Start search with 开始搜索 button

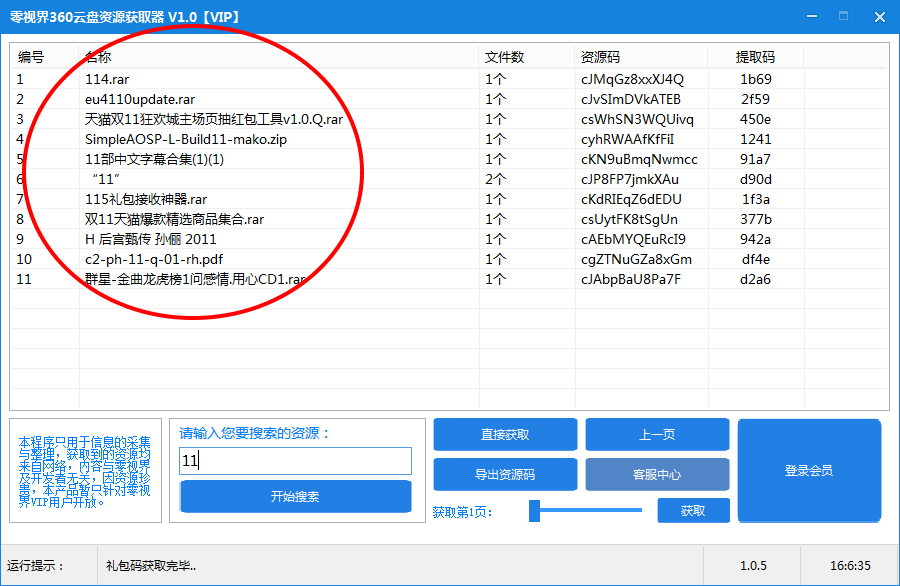point(295,496)
